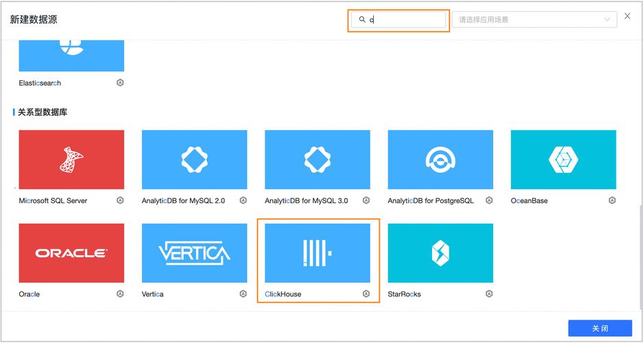Click the Vertica label text
This screenshot has height=343, width=644.
[x=153, y=294]
